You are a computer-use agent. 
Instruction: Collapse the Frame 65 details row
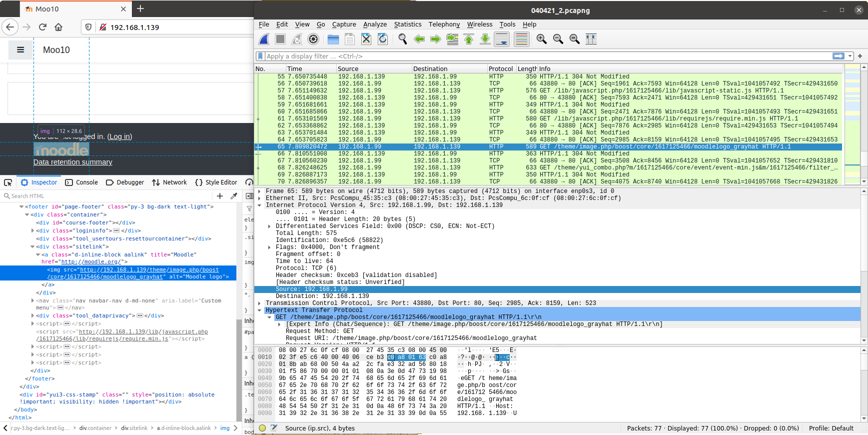click(259, 191)
